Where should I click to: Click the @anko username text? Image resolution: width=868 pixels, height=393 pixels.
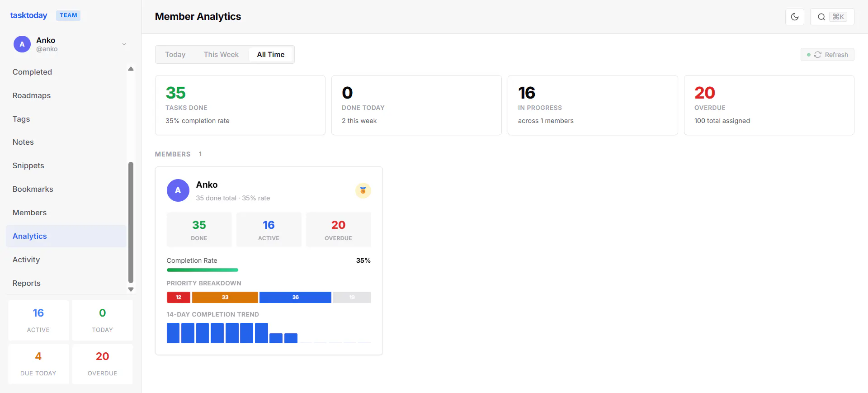click(x=47, y=49)
